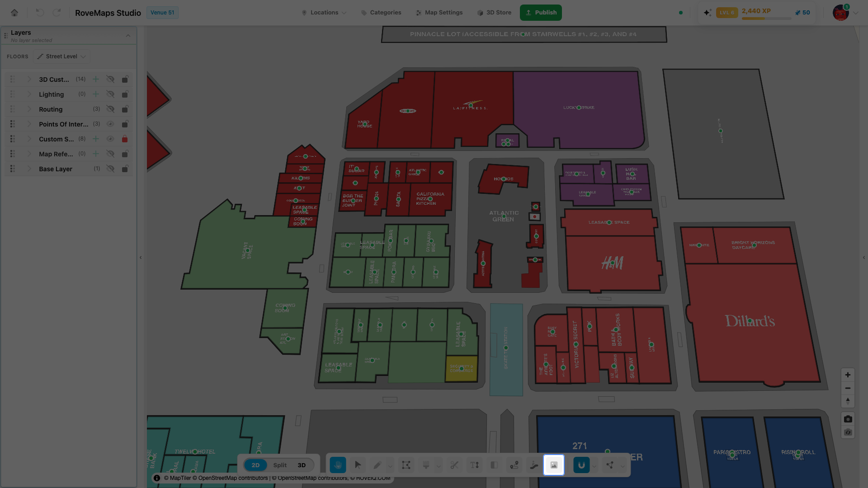Activate the text height tool
868x488 pixels.
474,465
